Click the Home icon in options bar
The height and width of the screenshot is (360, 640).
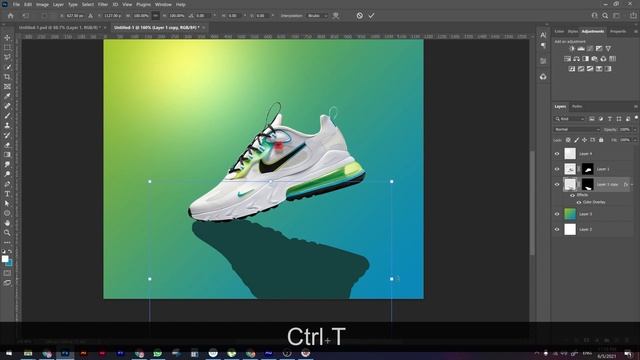(x=11, y=16)
